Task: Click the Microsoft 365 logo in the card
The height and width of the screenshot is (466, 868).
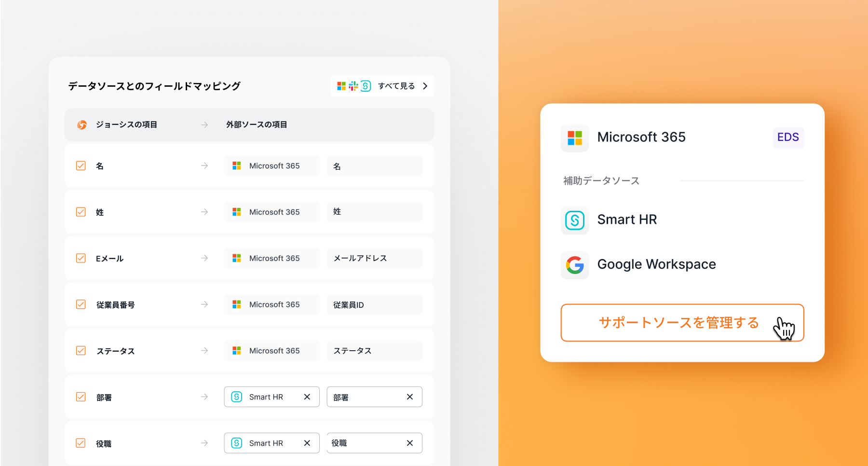Action: point(575,138)
